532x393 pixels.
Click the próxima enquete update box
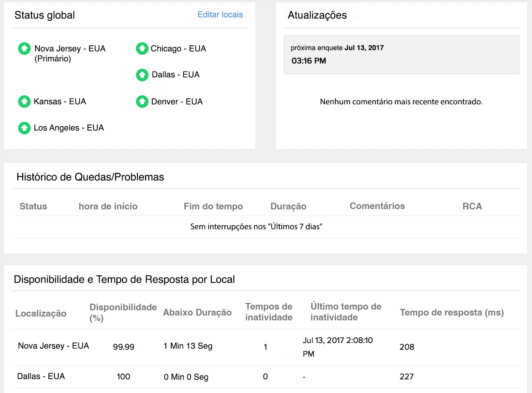tap(401, 55)
